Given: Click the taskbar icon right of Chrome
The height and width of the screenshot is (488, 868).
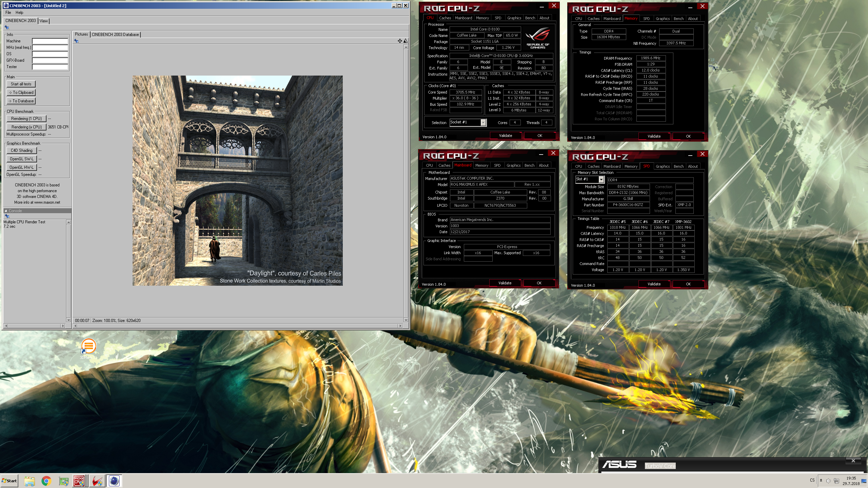Looking at the screenshot, I should 63,481.
